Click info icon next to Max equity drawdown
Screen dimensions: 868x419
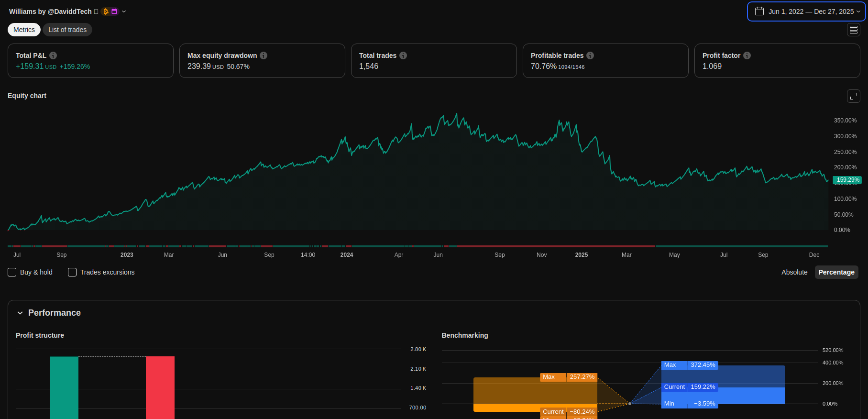coord(264,55)
